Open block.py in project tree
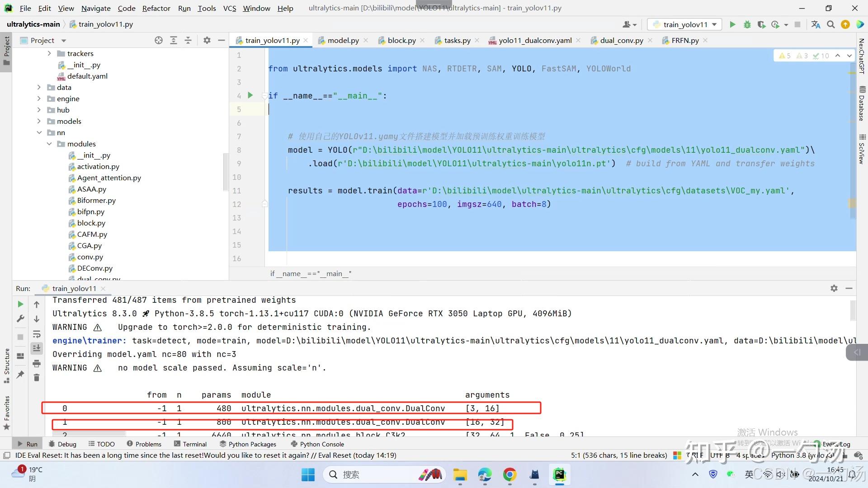Image resolution: width=868 pixels, height=488 pixels. pyautogui.click(x=91, y=223)
